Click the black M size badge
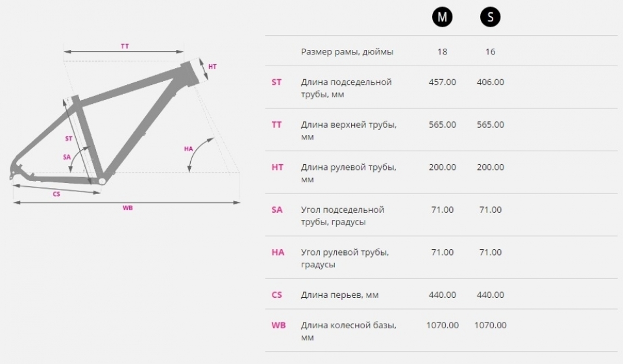This screenshot has height=364, width=623. point(443,18)
